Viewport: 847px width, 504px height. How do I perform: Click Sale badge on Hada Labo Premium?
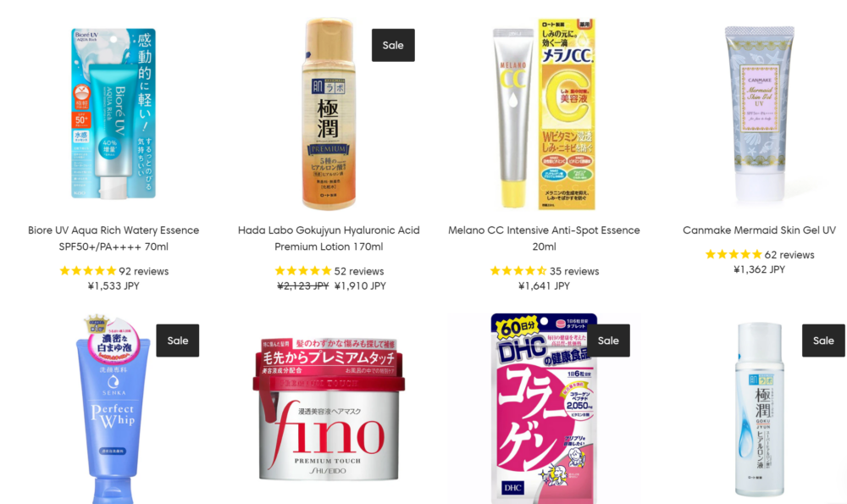click(393, 45)
